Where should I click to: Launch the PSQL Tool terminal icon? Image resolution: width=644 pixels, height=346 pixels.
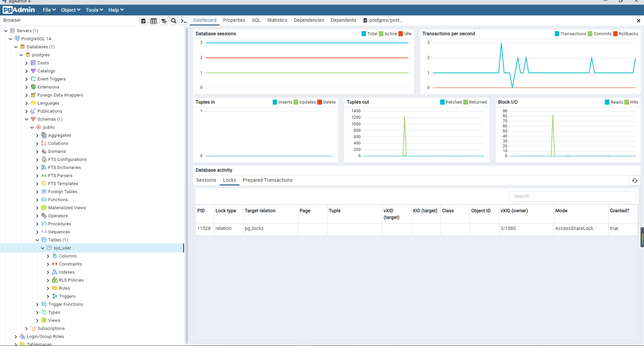click(x=183, y=21)
